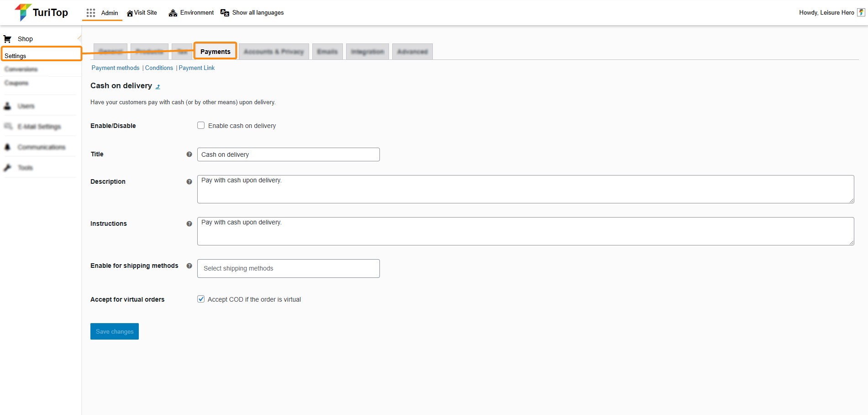868x415 pixels.
Task: Click the help icon beside Description
Action: click(x=189, y=182)
